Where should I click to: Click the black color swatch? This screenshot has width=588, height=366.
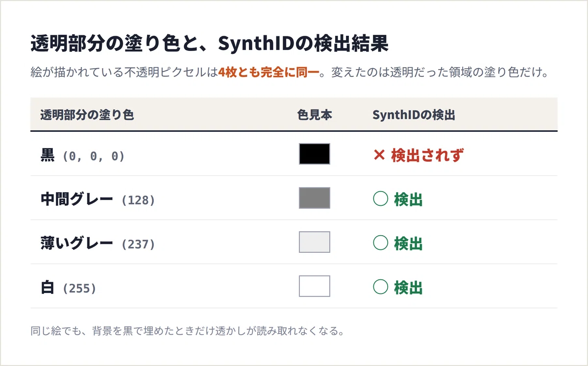(315, 154)
